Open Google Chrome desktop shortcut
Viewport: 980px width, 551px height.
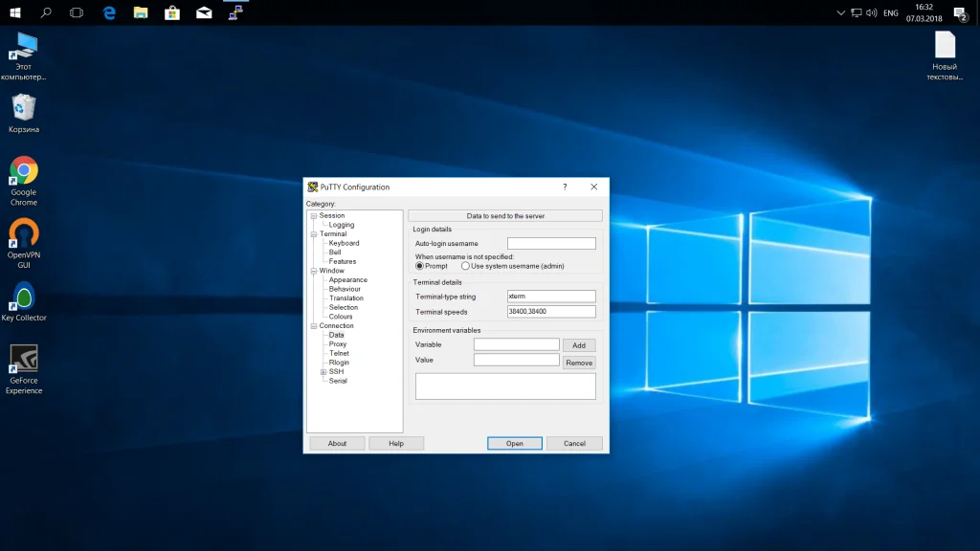point(24,172)
